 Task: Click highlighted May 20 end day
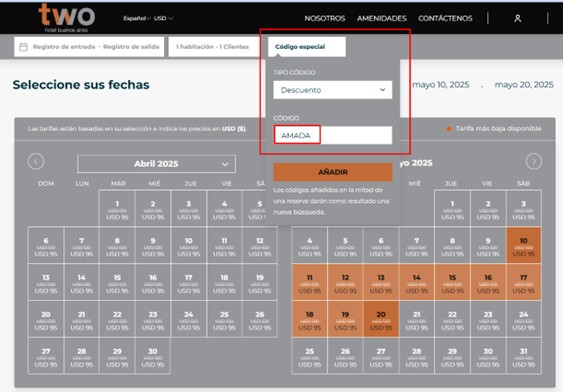(x=381, y=319)
